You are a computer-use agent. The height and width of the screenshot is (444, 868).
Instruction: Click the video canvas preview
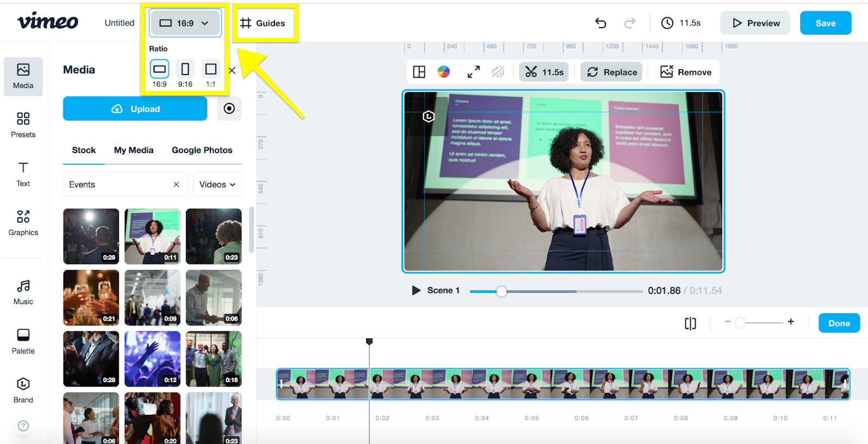click(x=563, y=181)
